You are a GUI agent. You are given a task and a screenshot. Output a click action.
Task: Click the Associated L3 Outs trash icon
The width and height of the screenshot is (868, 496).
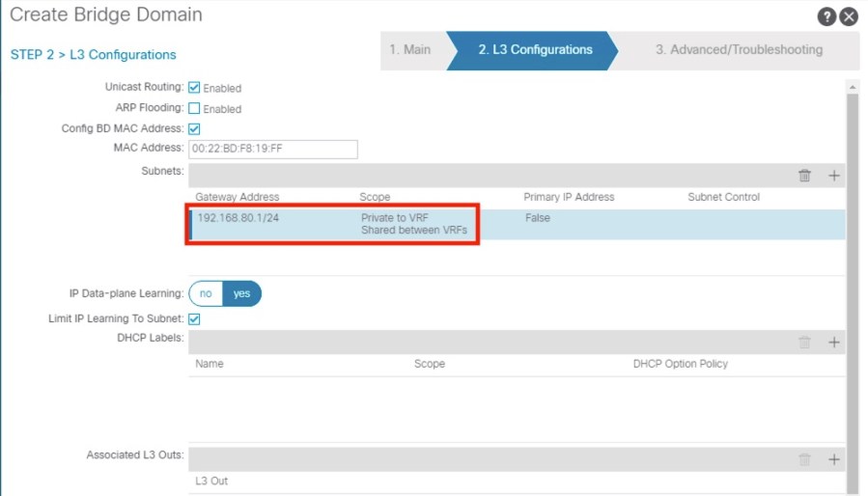(804, 459)
